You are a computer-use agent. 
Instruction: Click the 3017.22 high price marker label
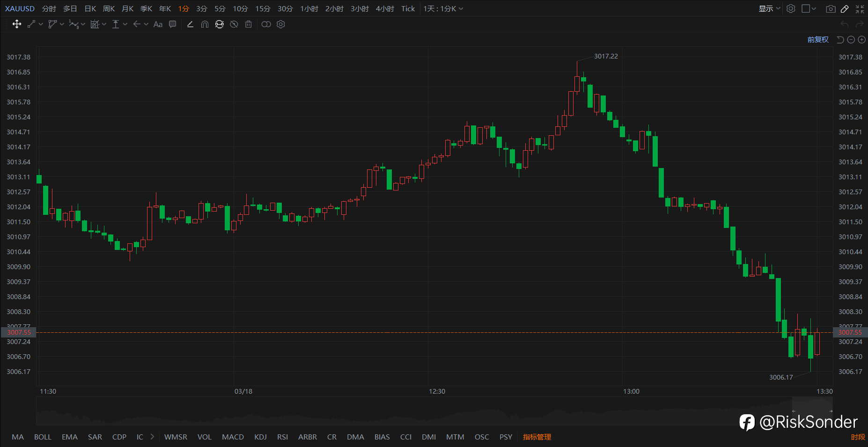click(606, 56)
